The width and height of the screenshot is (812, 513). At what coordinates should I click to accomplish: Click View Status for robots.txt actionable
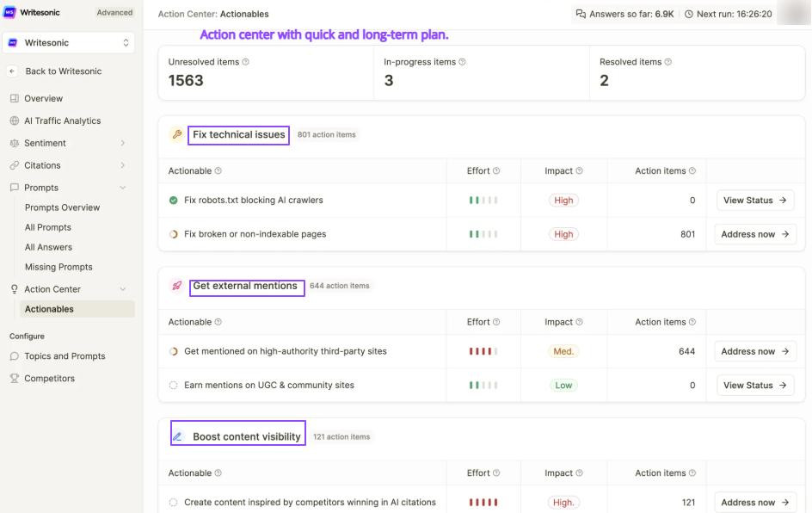point(754,201)
